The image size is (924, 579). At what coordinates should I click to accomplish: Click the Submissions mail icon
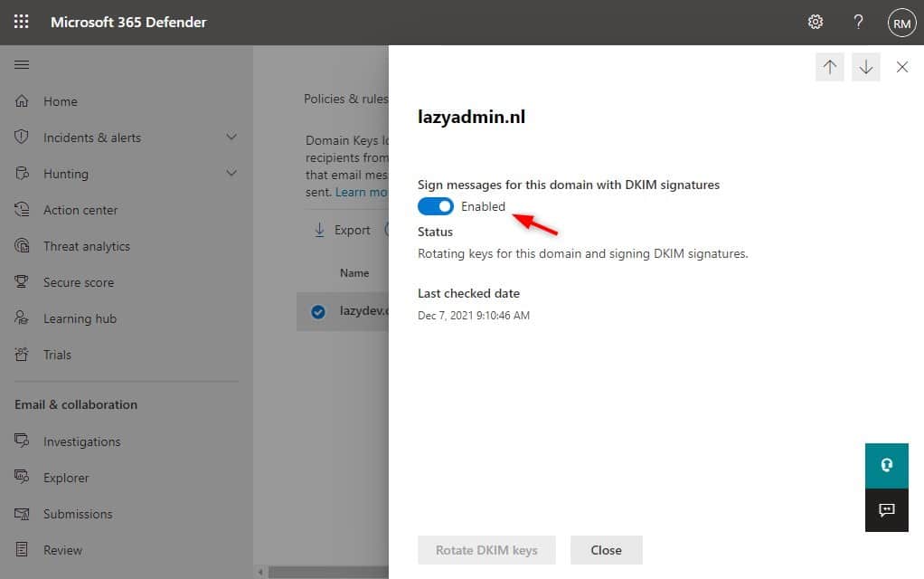[22, 514]
